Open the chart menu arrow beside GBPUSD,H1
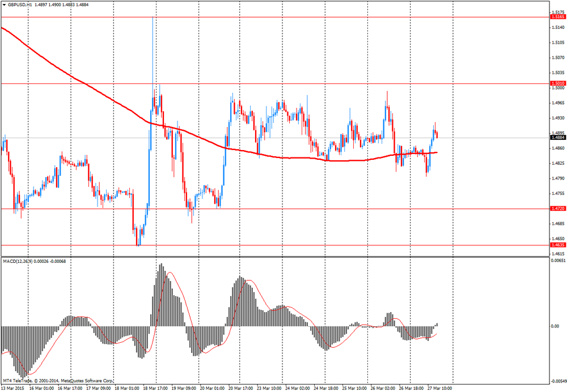 (4, 5)
